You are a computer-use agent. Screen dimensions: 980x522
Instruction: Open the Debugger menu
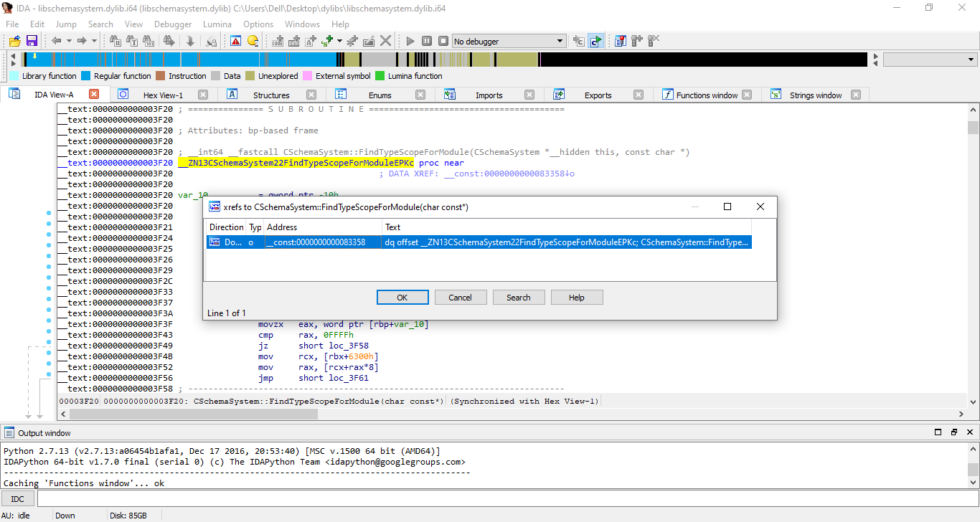(x=173, y=24)
